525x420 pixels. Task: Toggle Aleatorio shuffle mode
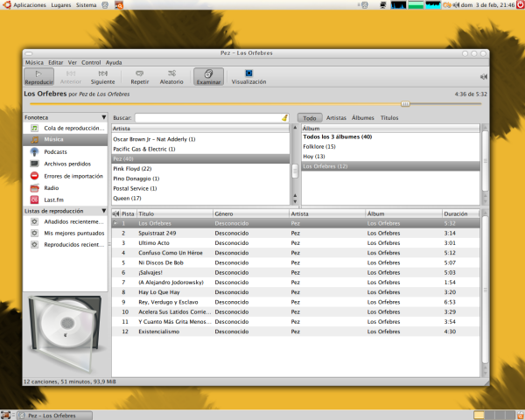pos(171,76)
